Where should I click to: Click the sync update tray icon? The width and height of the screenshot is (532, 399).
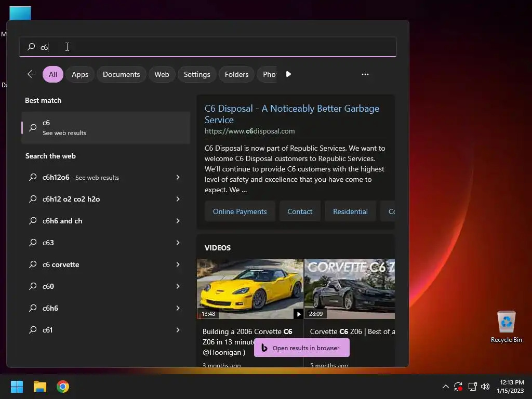(458, 387)
